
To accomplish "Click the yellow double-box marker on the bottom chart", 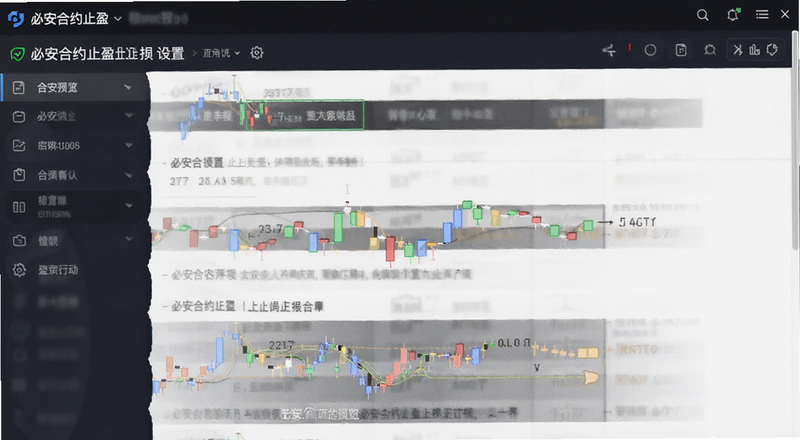I will pos(588,352).
